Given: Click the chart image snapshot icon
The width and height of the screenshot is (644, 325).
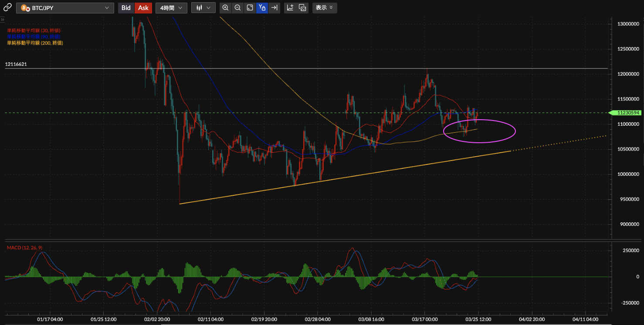Looking at the screenshot, I should coord(303,8).
